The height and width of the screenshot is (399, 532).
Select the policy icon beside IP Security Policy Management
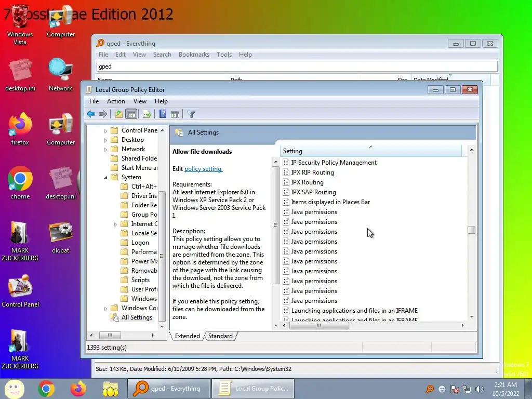286,163
